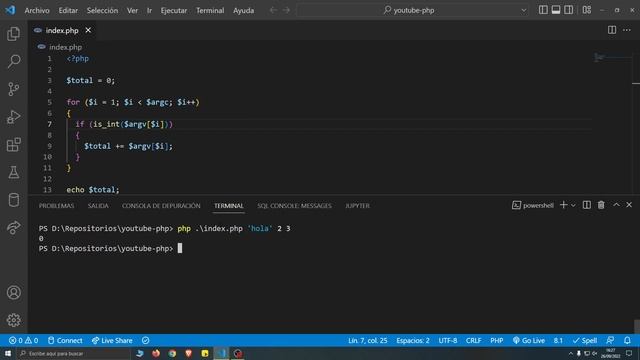Viewport: 640px width, 360px height.
Task: Change CRLF end of line sequence
Action: click(473, 340)
